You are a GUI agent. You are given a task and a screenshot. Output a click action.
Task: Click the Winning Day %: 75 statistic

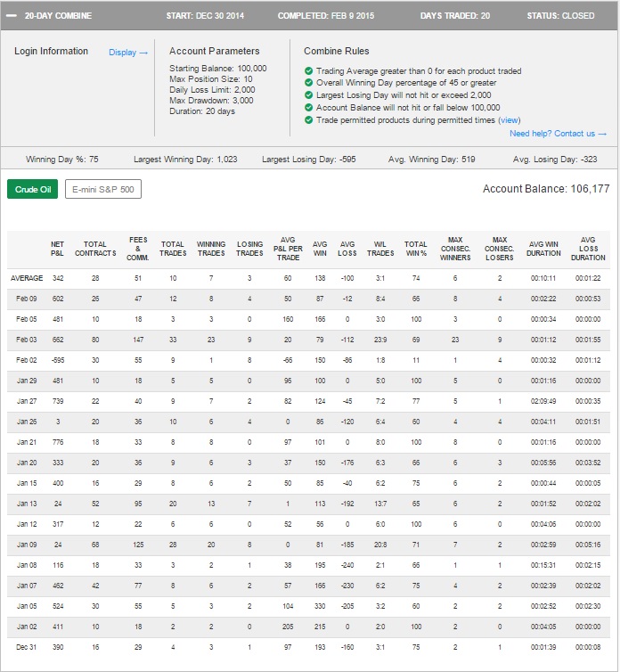(x=62, y=160)
